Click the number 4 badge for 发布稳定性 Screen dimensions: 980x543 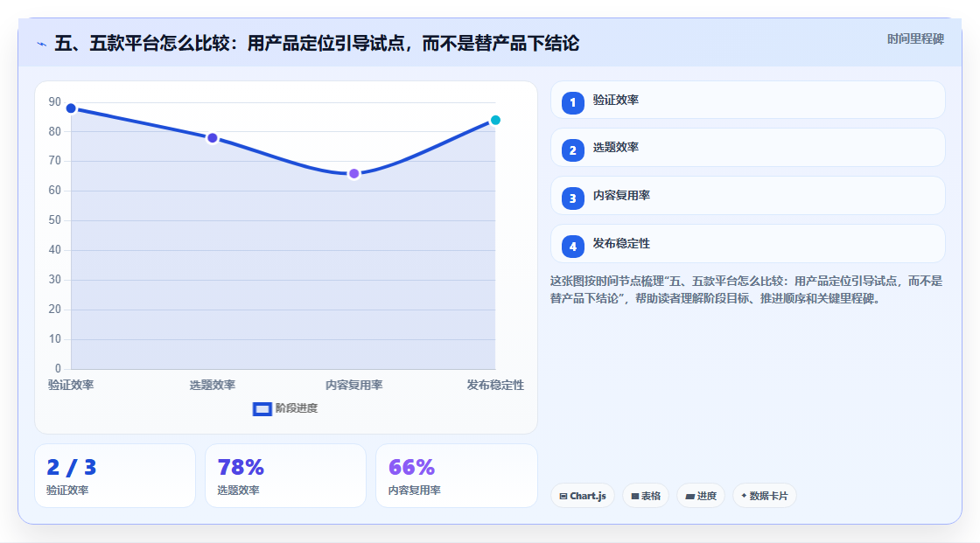coord(572,247)
